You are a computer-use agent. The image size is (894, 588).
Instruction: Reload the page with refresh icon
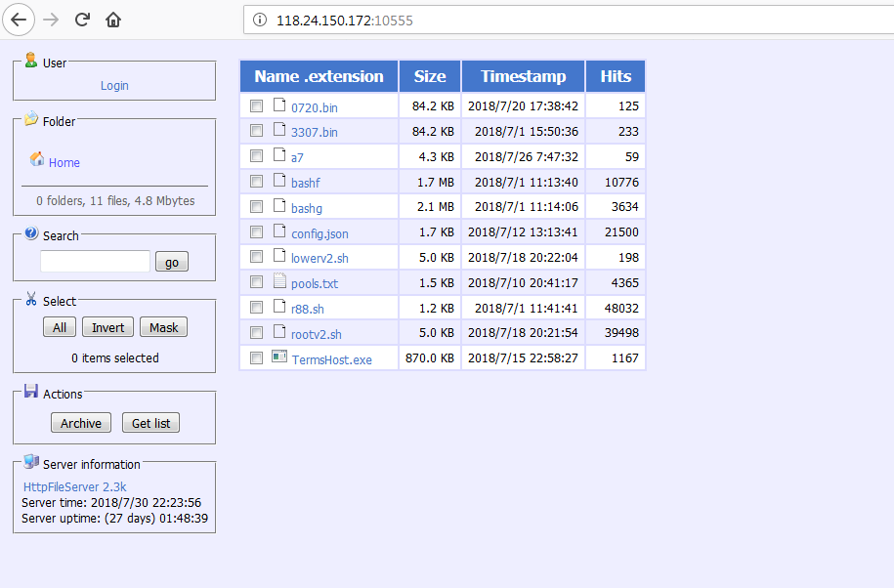click(x=82, y=20)
